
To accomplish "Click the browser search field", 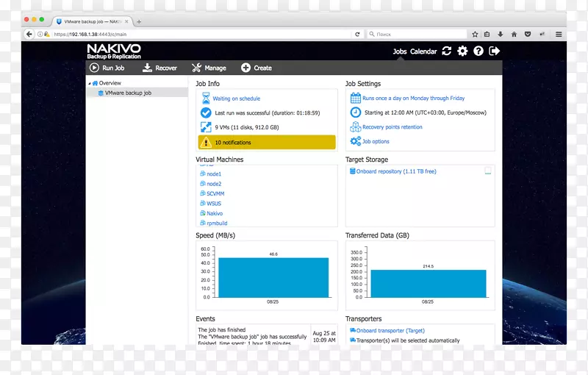I will click(416, 34).
